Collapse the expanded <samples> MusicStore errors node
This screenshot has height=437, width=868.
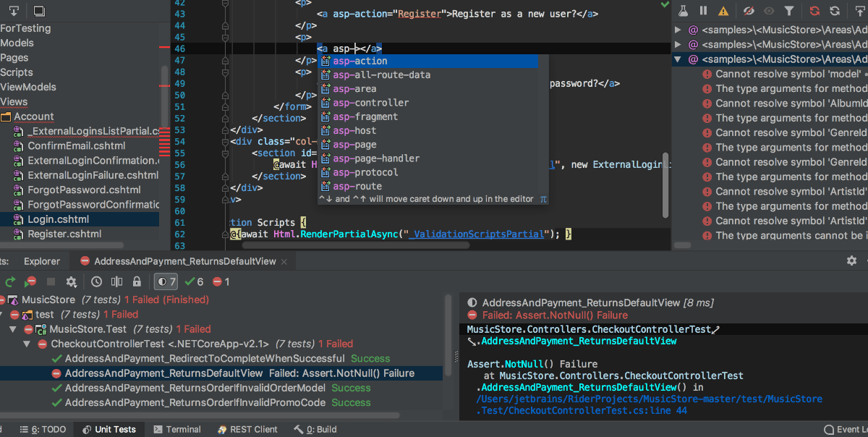678,59
